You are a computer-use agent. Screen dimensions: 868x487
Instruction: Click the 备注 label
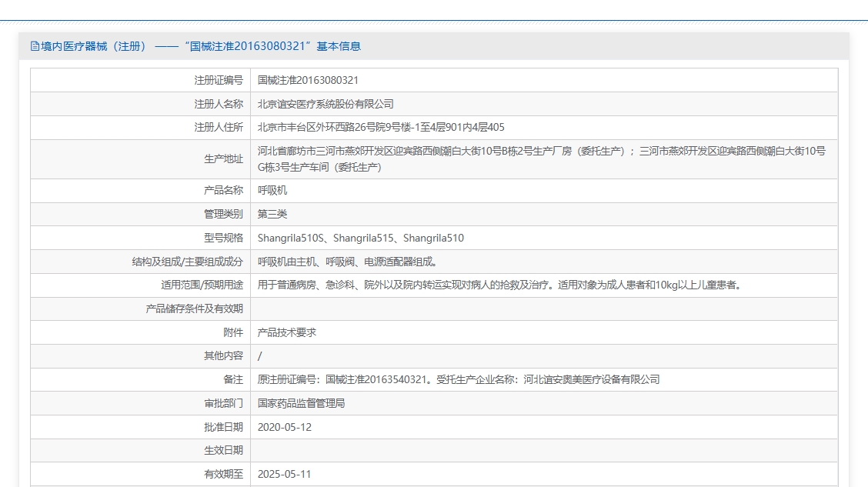pyautogui.click(x=233, y=379)
